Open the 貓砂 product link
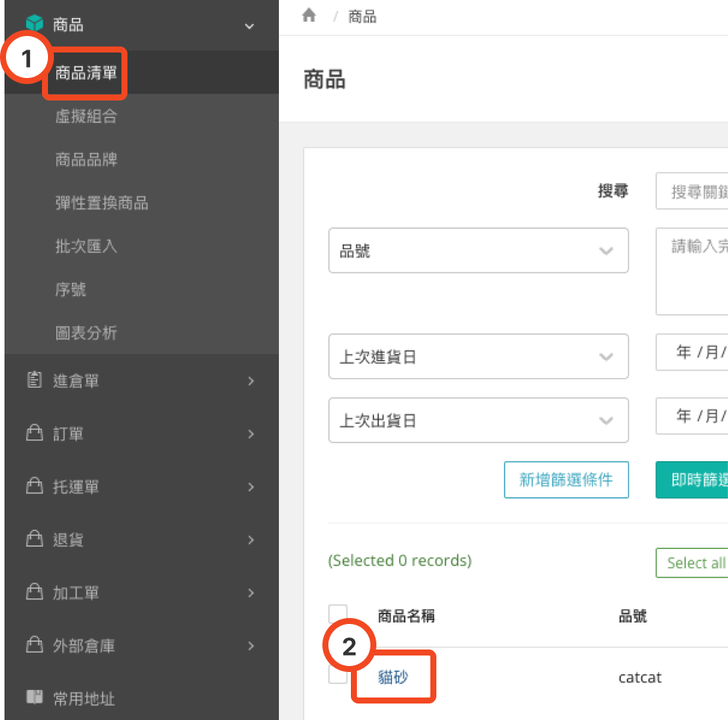728x720 pixels. click(x=394, y=677)
